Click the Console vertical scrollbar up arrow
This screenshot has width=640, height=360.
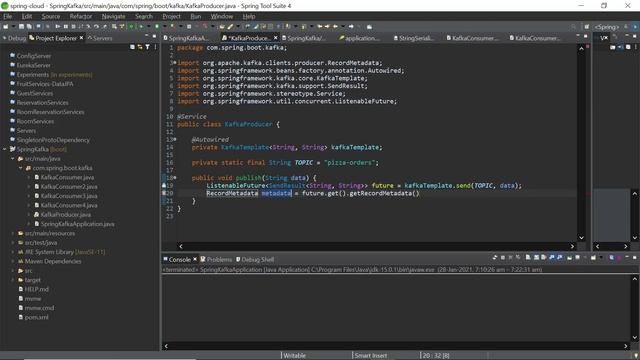(x=635, y=279)
